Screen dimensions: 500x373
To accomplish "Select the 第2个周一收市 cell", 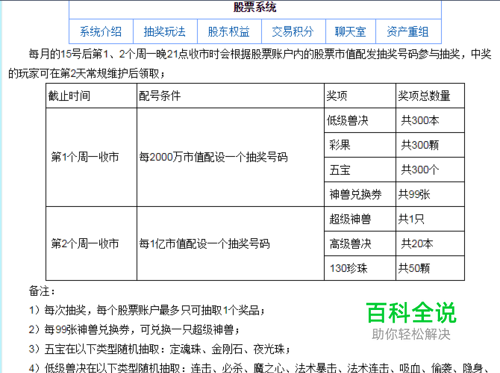I will click(x=91, y=243).
